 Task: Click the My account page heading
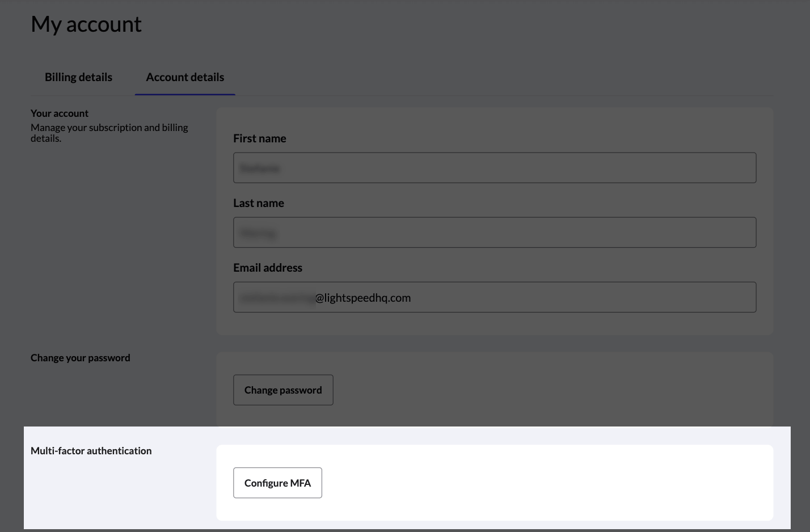[x=86, y=24]
